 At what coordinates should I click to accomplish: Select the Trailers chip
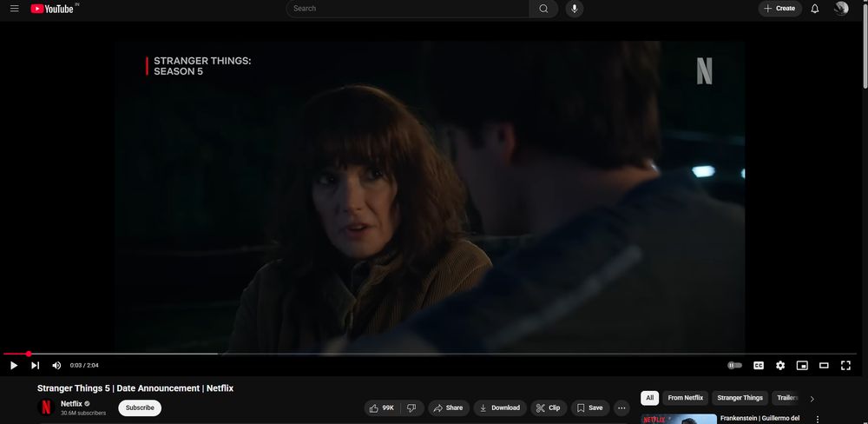coord(787,398)
